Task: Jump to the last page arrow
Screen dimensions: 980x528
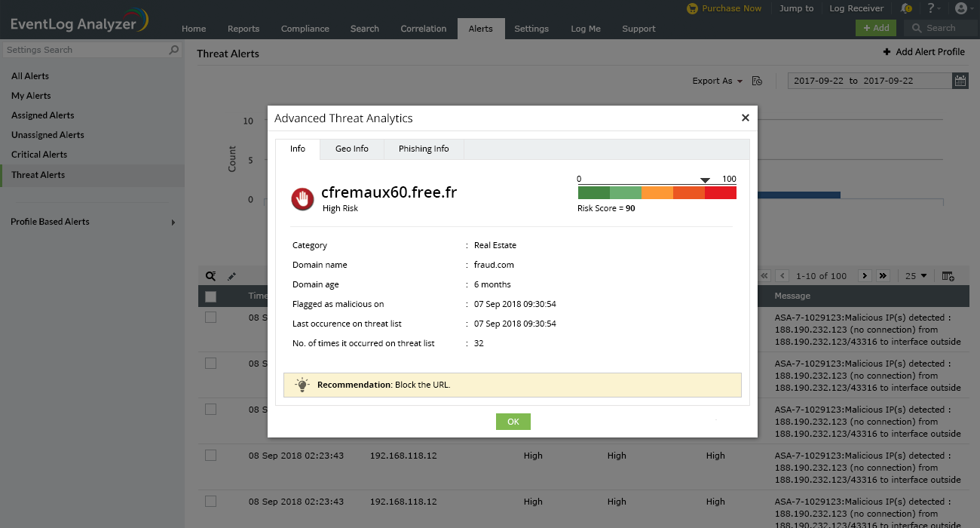Action: 883,276
